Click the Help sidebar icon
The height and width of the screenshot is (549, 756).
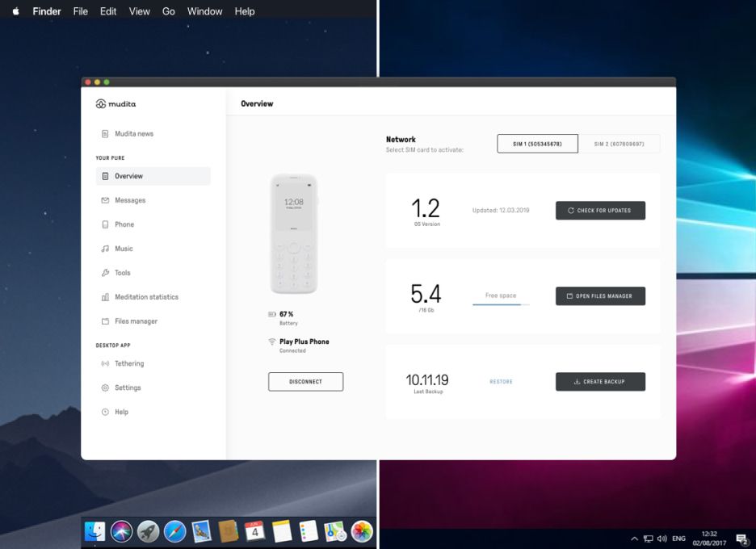point(105,412)
